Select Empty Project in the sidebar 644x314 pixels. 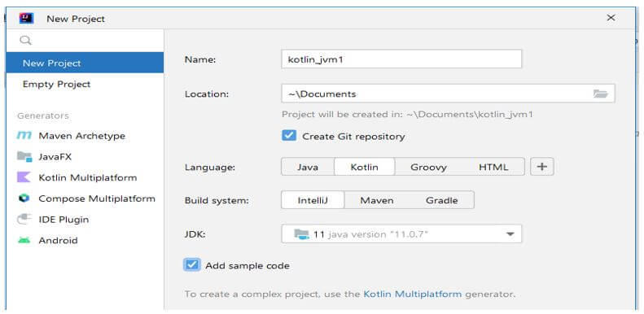coord(85,84)
